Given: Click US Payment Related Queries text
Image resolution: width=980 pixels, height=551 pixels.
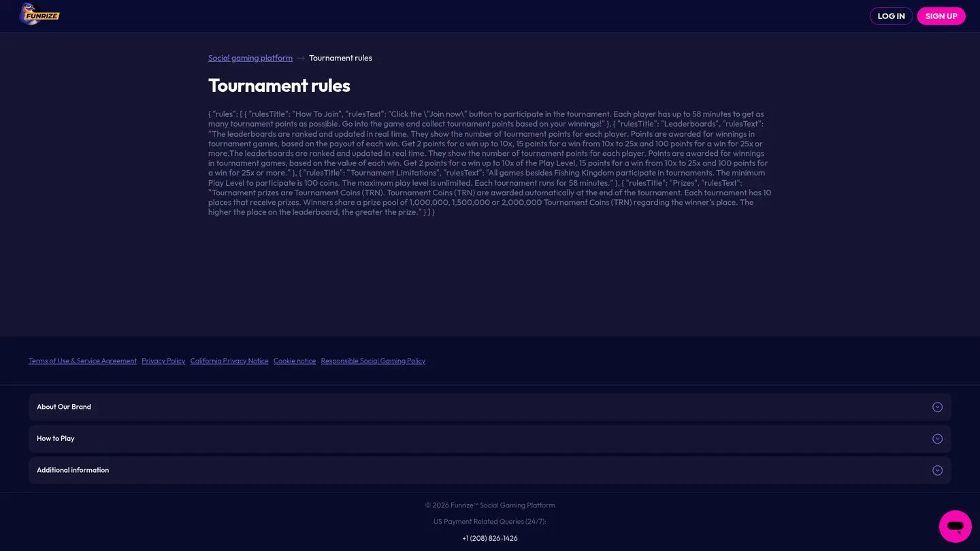Looking at the screenshot, I should [x=490, y=522].
